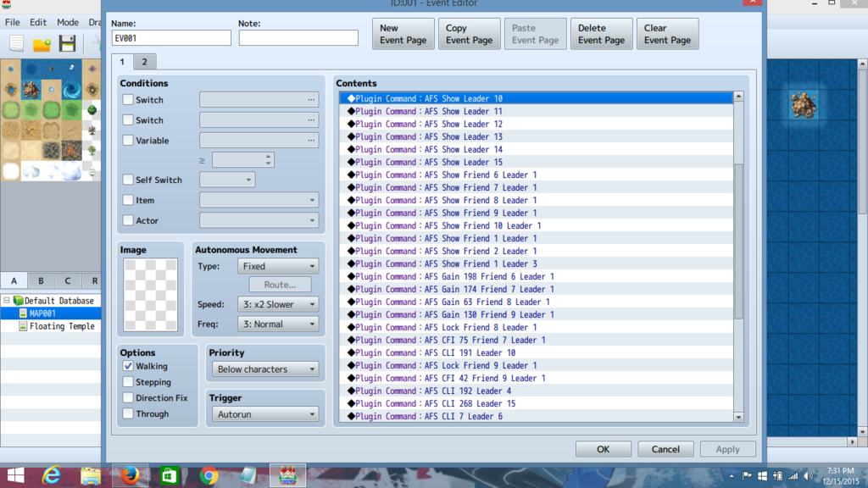This screenshot has height=488, width=868.
Task: Open the Speed dropdown showing x2 Slower
Action: (x=278, y=304)
